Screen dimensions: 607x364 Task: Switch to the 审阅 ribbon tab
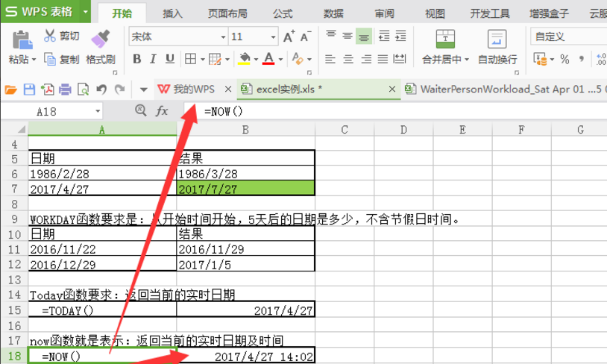[384, 13]
